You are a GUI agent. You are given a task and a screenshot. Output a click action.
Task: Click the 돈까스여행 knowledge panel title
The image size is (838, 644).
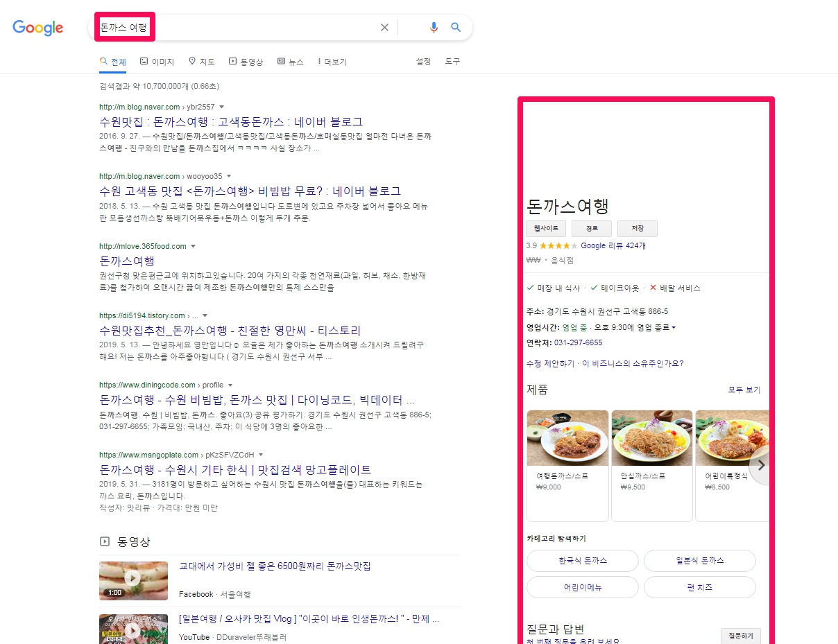(567, 206)
